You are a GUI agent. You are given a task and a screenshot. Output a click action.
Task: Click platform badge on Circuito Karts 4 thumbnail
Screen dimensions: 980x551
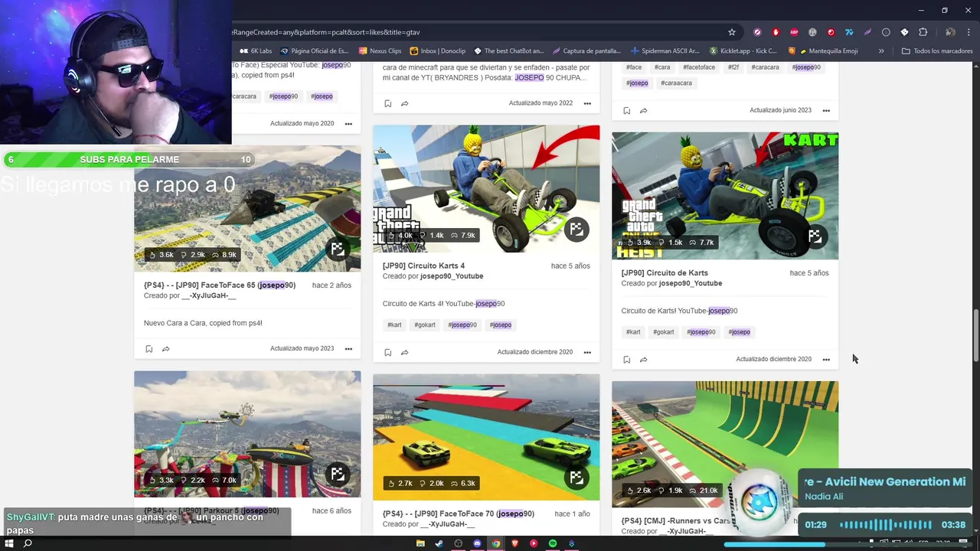576,229
